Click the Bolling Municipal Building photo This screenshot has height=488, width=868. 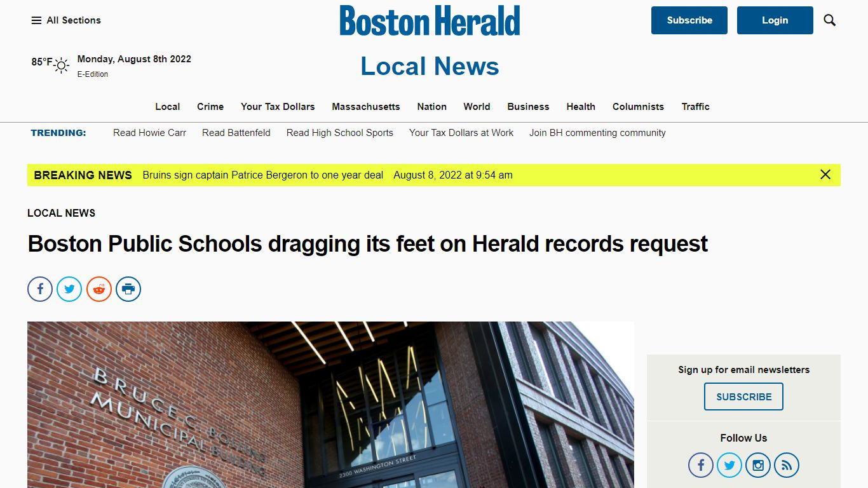pos(330,405)
